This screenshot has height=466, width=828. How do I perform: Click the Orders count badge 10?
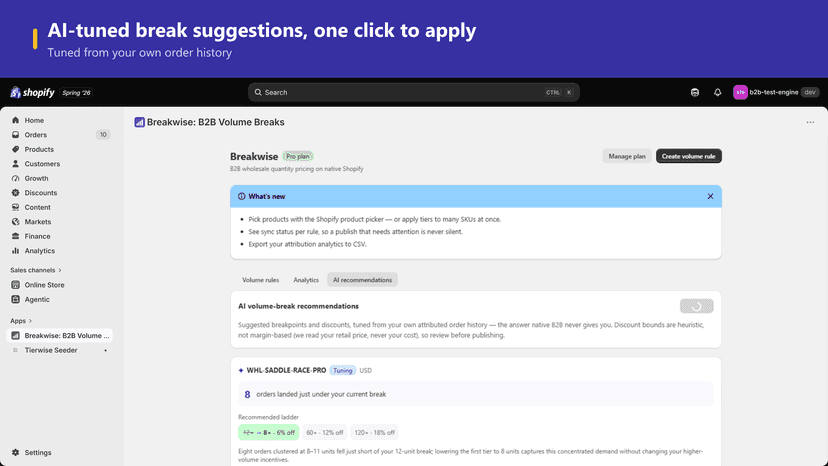103,135
